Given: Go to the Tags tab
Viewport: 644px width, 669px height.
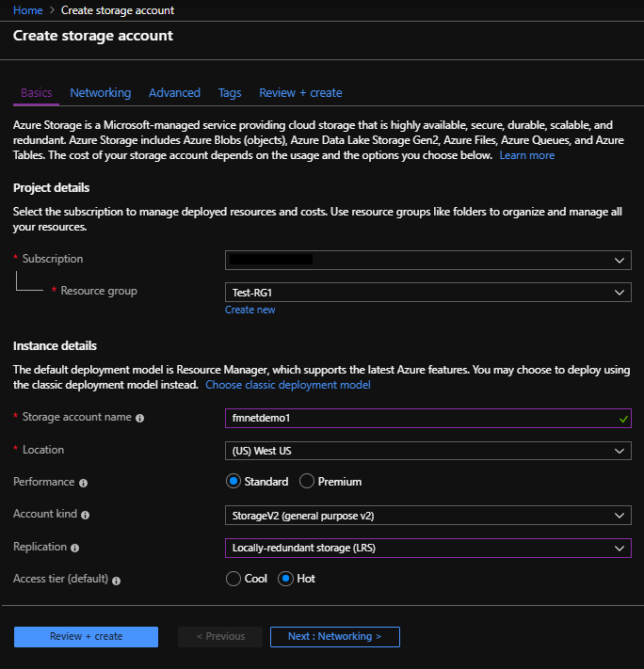Looking at the screenshot, I should coord(230,93).
